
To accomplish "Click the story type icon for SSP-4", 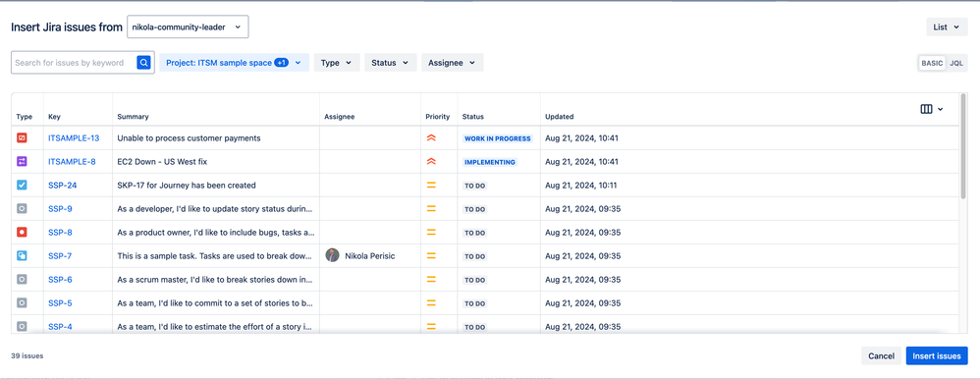I will (22, 326).
